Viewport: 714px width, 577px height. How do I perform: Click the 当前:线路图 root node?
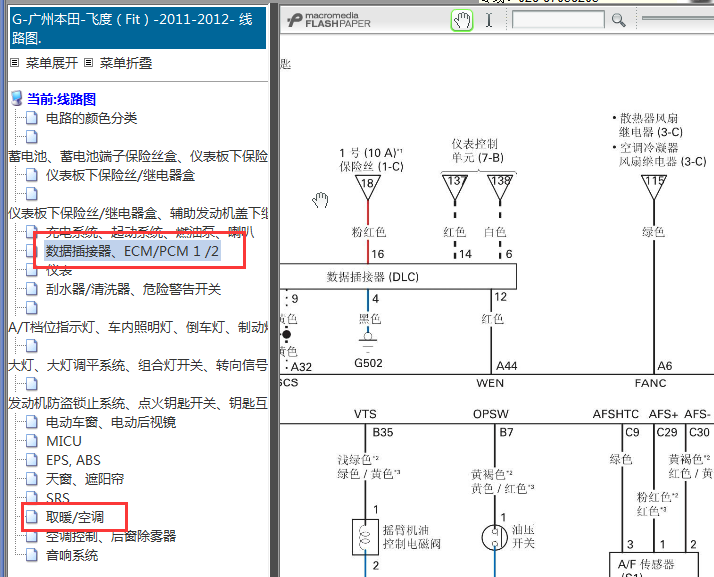coord(61,99)
